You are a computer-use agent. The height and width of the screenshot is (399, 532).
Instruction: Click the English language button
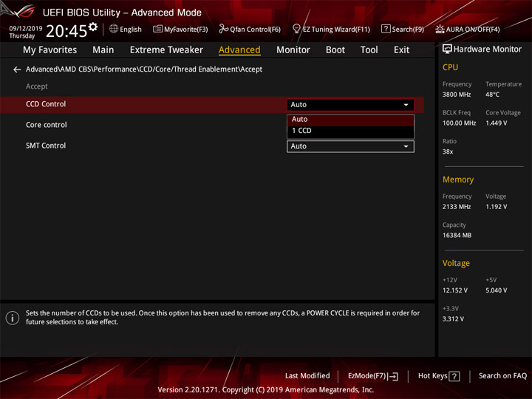131,29
